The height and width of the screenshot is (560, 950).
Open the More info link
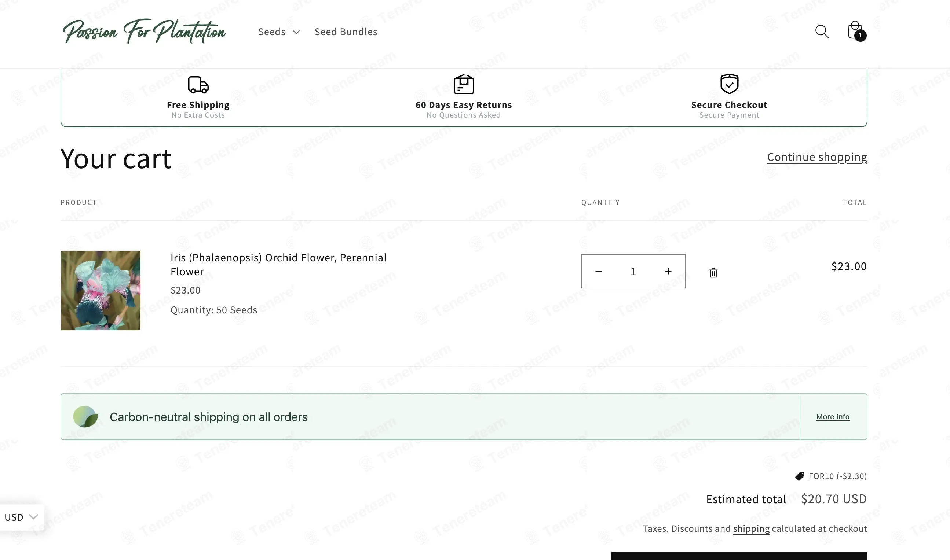(x=833, y=417)
